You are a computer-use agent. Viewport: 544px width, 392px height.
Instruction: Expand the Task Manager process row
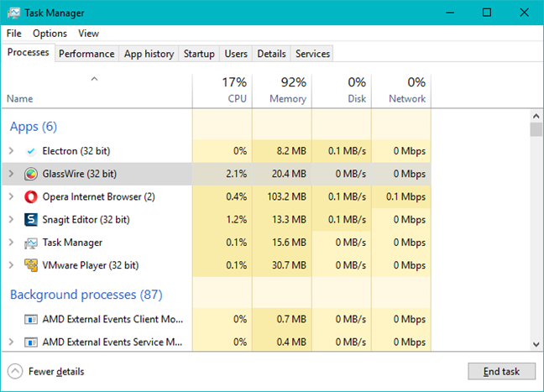tap(11, 242)
